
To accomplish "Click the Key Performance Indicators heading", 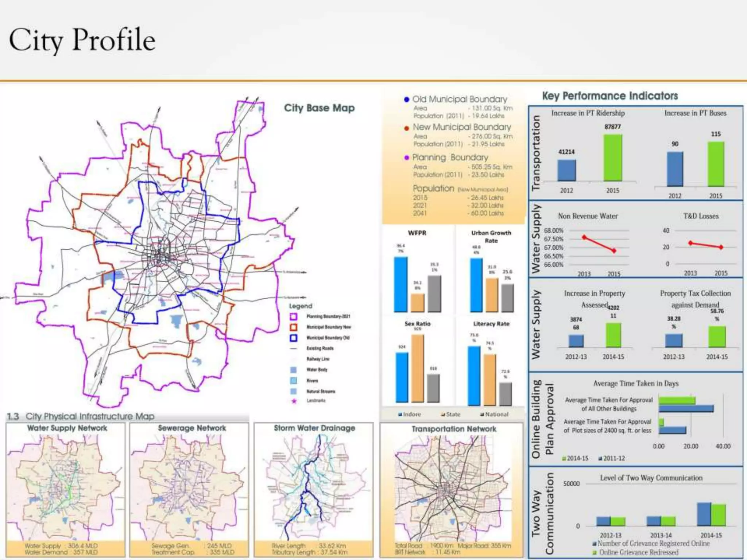I will [610, 96].
